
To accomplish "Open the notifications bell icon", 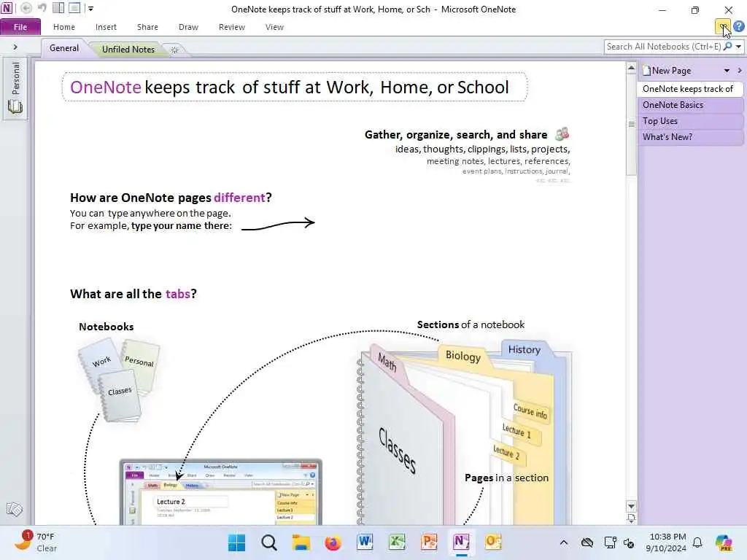I will pyautogui.click(x=697, y=542).
